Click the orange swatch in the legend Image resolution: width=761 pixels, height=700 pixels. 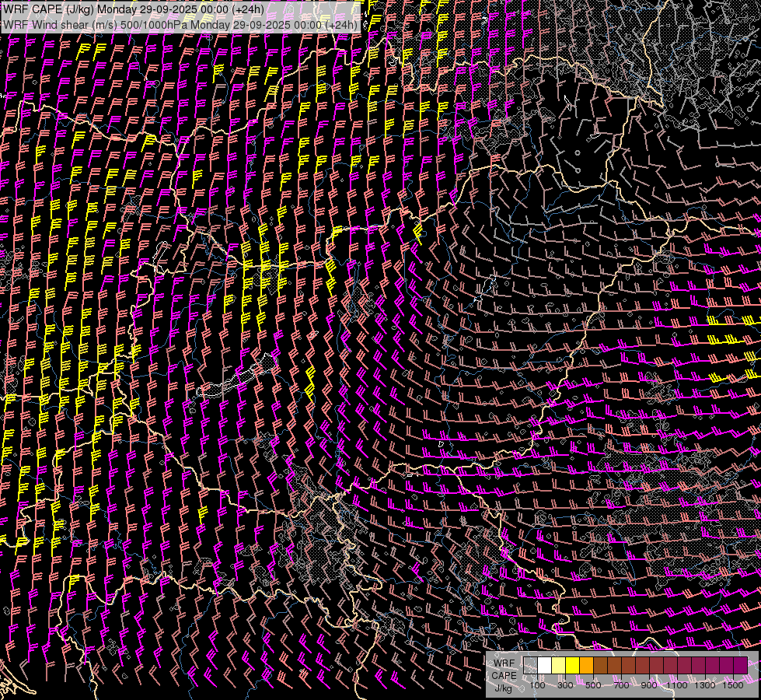[586, 665]
